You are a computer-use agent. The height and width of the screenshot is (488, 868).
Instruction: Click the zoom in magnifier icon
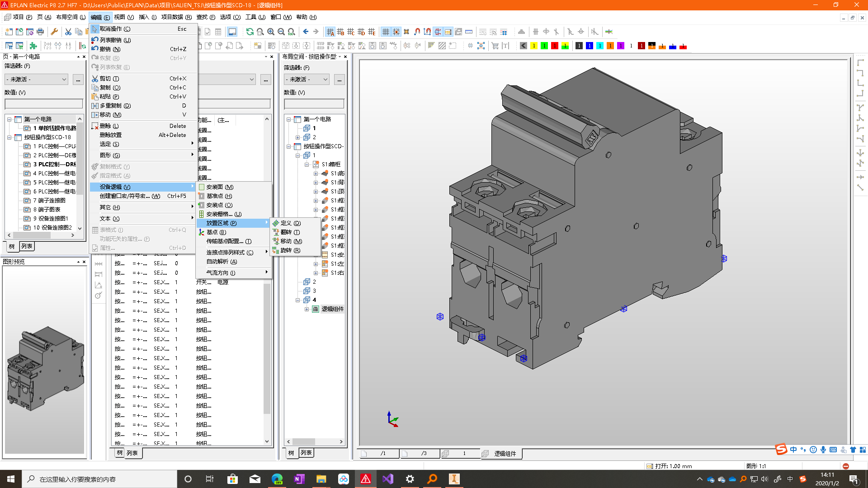[x=271, y=32]
